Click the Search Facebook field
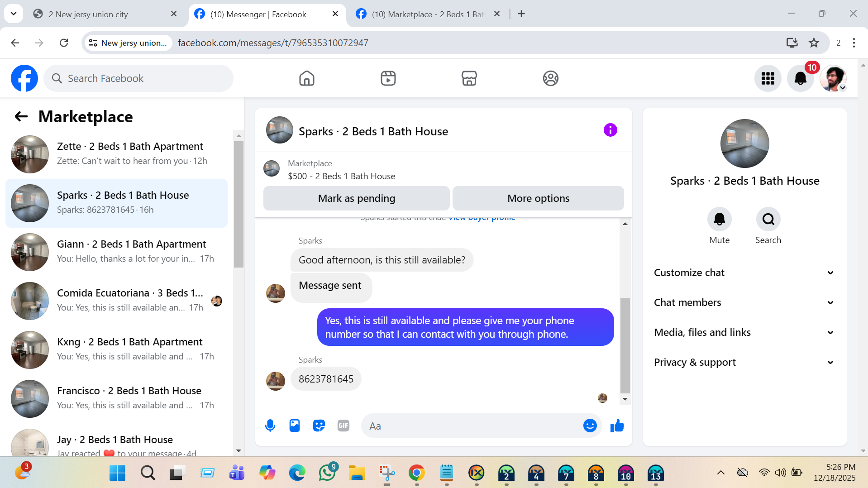This screenshot has width=868, height=488. coord(138,78)
